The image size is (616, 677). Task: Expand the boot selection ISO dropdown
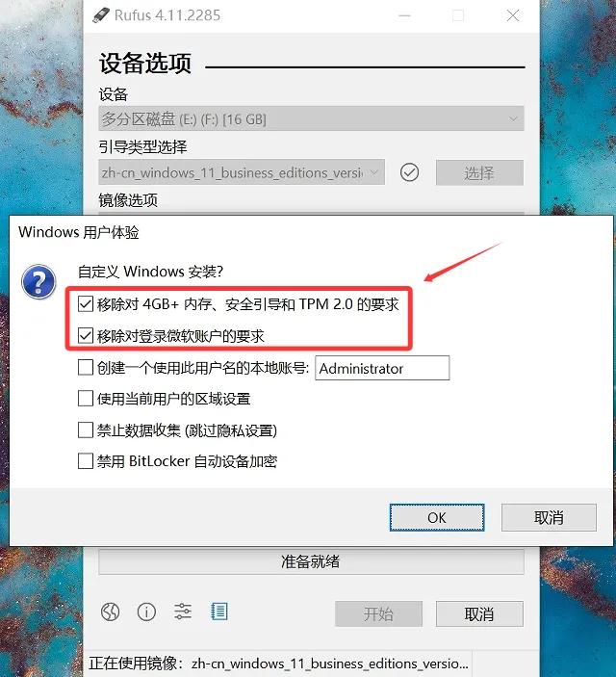242,172
